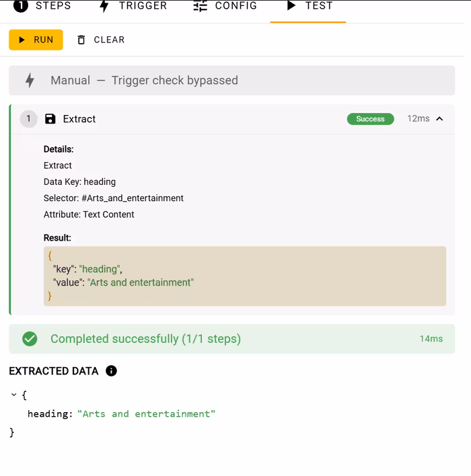Click the save disk icon next to Extract
Screen dimensions: 471x476
(x=50, y=119)
